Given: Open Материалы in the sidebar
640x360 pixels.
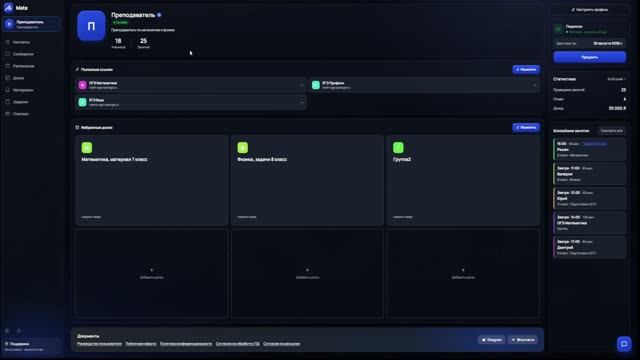Looking at the screenshot, I should click(23, 90).
